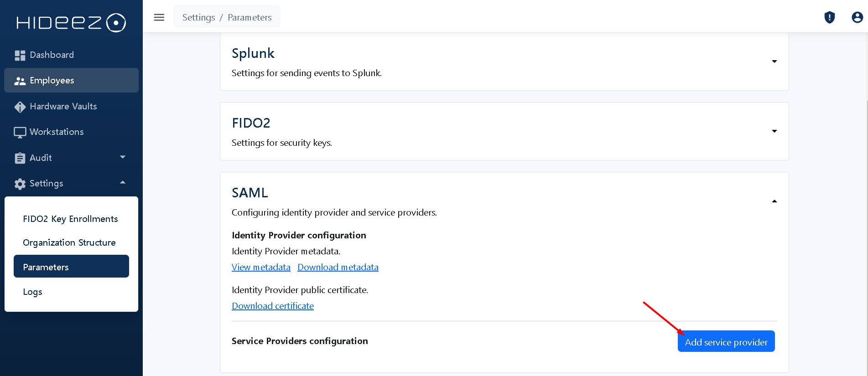Open the Download certificate link
This screenshot has height=376, width=868.
click(x=273, y=306)
